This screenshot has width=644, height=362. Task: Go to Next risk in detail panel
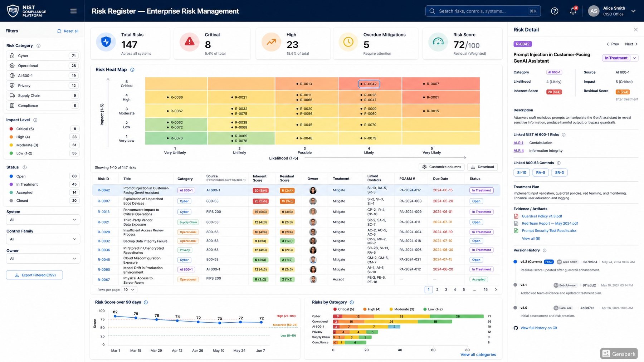631,44
